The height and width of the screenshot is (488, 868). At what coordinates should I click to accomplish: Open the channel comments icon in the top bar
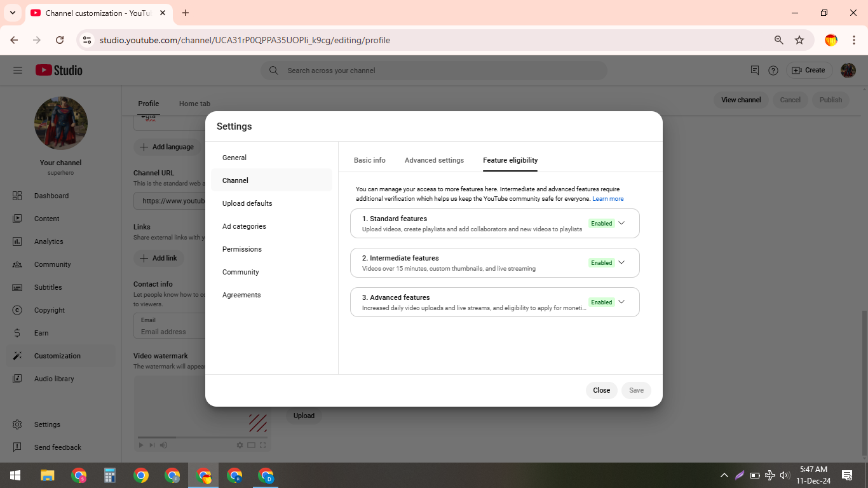pyautogui.click(x=755, y=71)
